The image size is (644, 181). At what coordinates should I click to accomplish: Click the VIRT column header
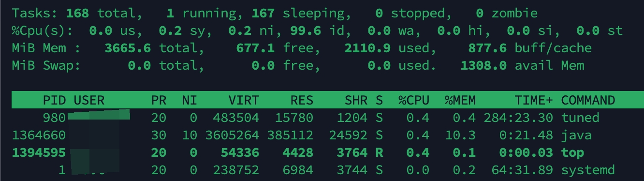coord(244,100)
